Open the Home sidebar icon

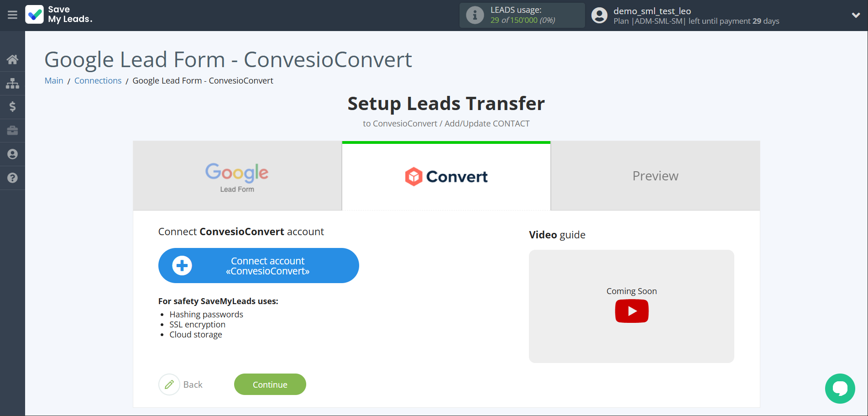tap(12, 59)
